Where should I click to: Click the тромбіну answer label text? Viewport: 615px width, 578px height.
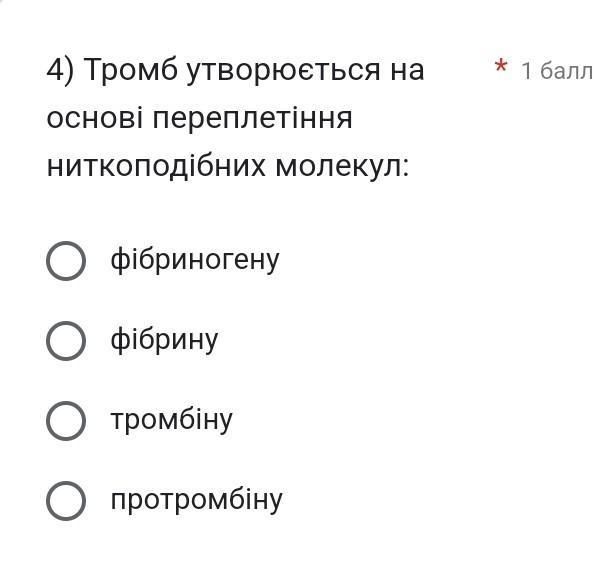(171, 420)
